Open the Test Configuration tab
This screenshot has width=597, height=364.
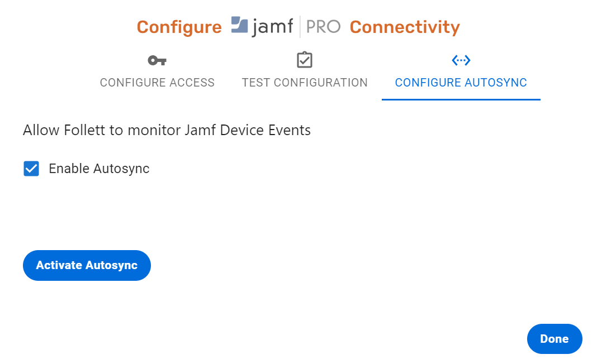(304, 82)
